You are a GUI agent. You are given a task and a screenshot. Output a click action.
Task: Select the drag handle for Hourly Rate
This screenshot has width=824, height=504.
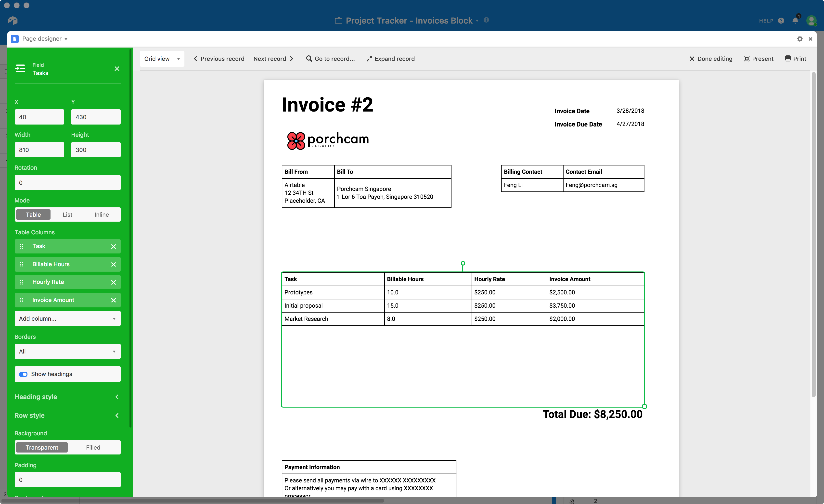click(22, 282)
